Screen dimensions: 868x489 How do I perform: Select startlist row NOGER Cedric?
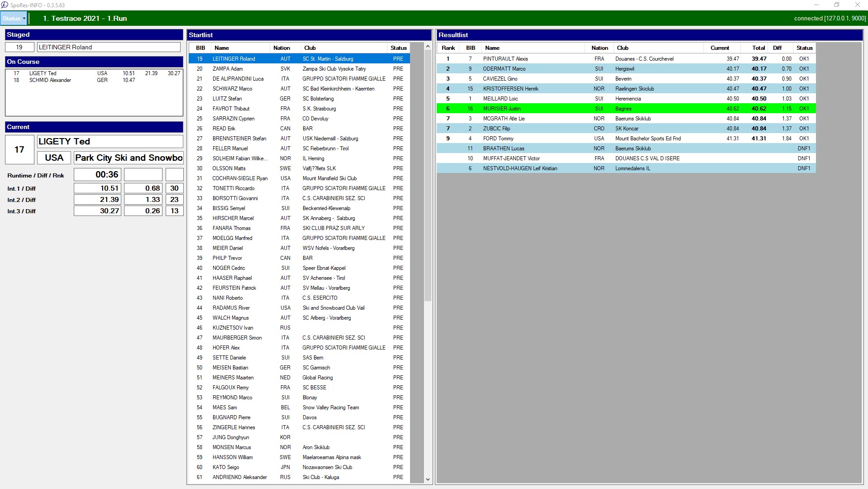click(299, 268)
